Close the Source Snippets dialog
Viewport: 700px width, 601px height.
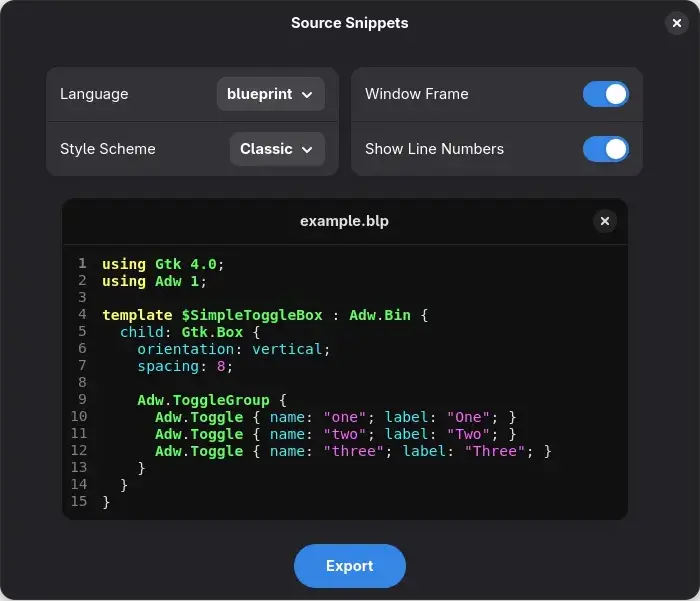coord(677,23)
